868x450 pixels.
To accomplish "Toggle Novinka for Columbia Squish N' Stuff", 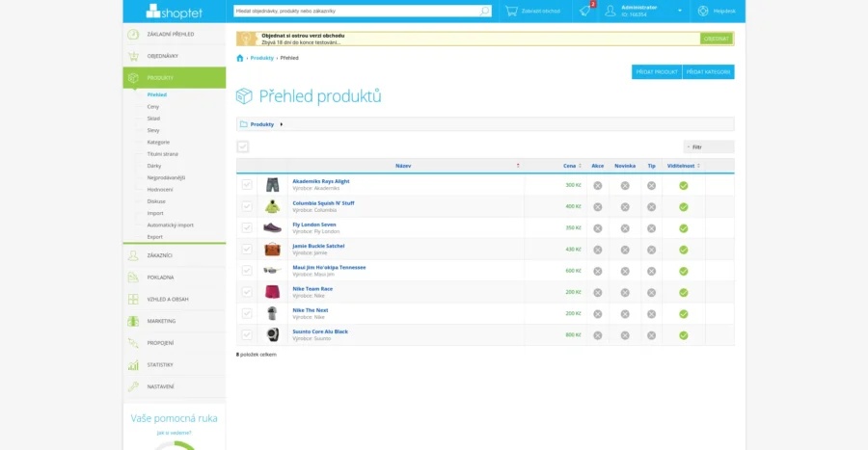I will coord(625,207).
